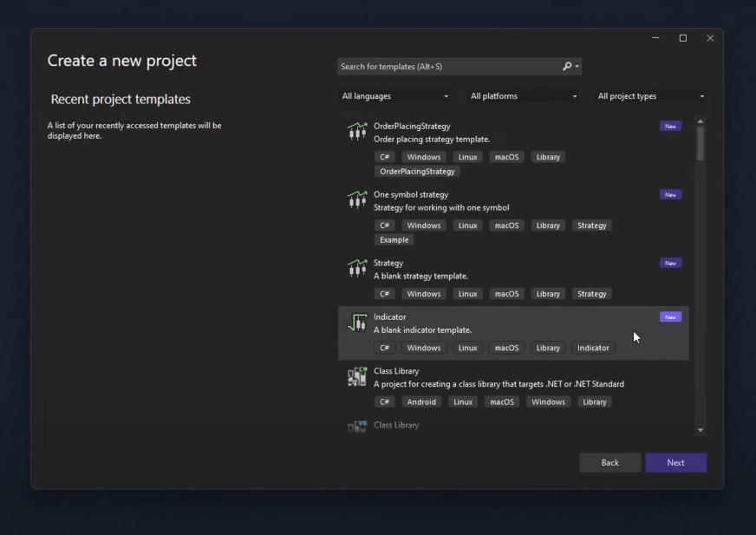Click the One symbol strategy chart icon
Image resolution: width=756 pixels, height=535 pixels.
(357, 200)
